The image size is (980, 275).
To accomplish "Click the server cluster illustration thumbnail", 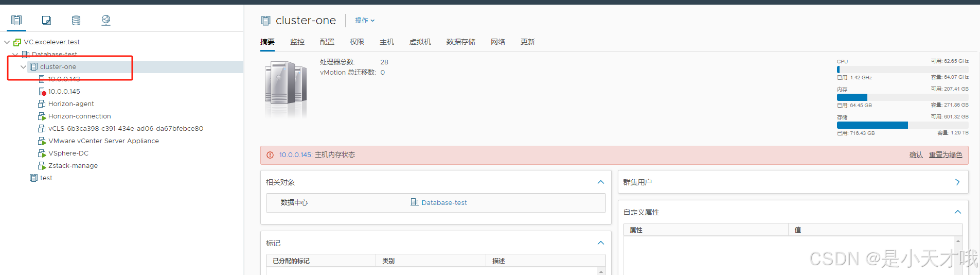I will click(286, 89).
